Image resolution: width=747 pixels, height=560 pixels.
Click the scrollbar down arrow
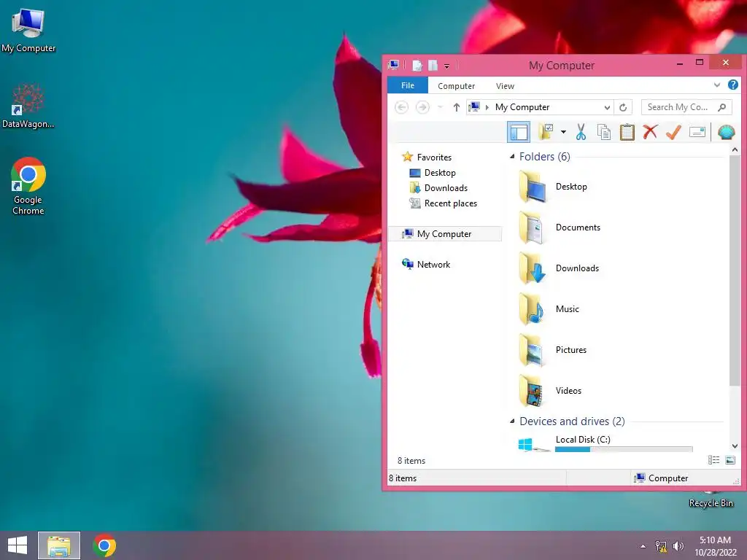pyautogui.click(x=735, y=446)
